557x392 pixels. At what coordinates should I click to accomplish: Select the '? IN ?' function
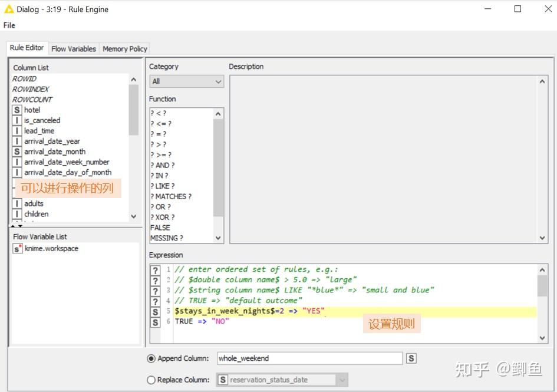point(160,176)
